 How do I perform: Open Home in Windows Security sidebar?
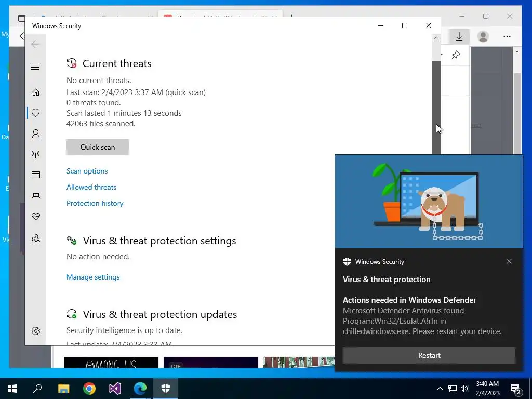pyautogui.click(x=36, y=92)
